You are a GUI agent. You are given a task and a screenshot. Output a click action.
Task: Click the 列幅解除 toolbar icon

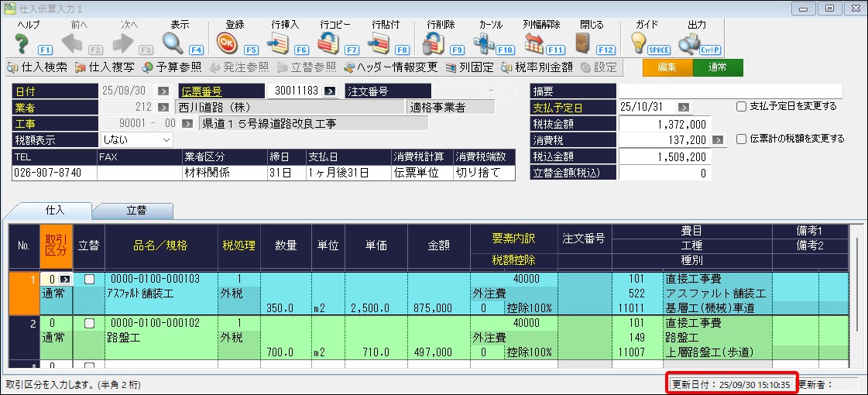[x=534, y=43]
